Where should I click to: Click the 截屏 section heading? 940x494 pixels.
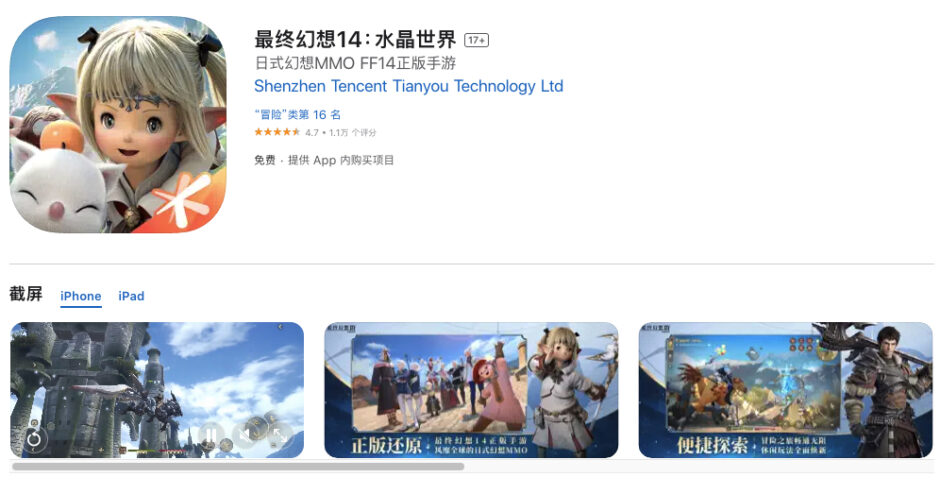[26, 294]
